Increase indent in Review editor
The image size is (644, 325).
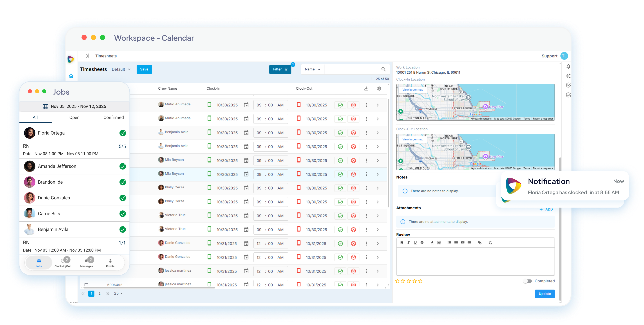(x=469, y=243)
